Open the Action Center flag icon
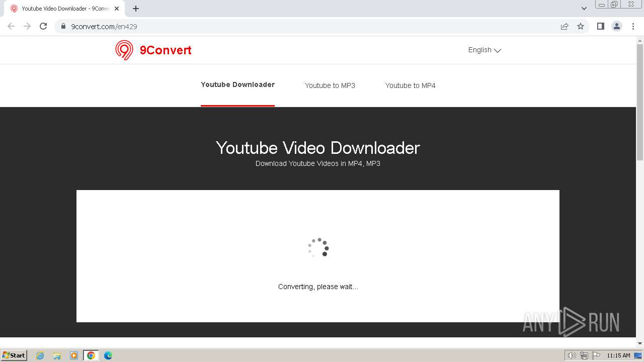644x362 pixels. [x=596, y=355]
